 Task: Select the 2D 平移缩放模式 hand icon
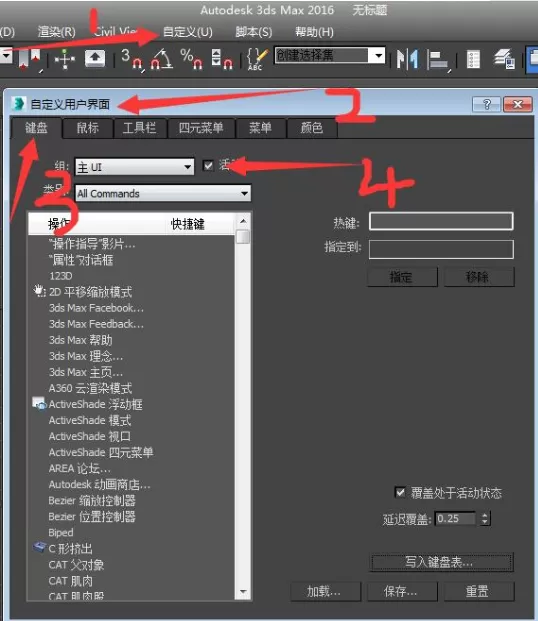[39, 291]
